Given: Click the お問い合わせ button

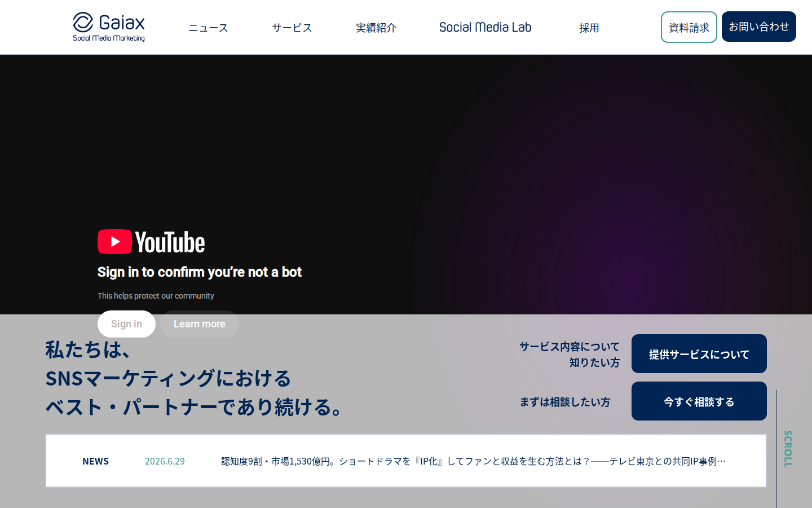Looking at the screenshot, I should pyautogui.click(x=759, y=27).
